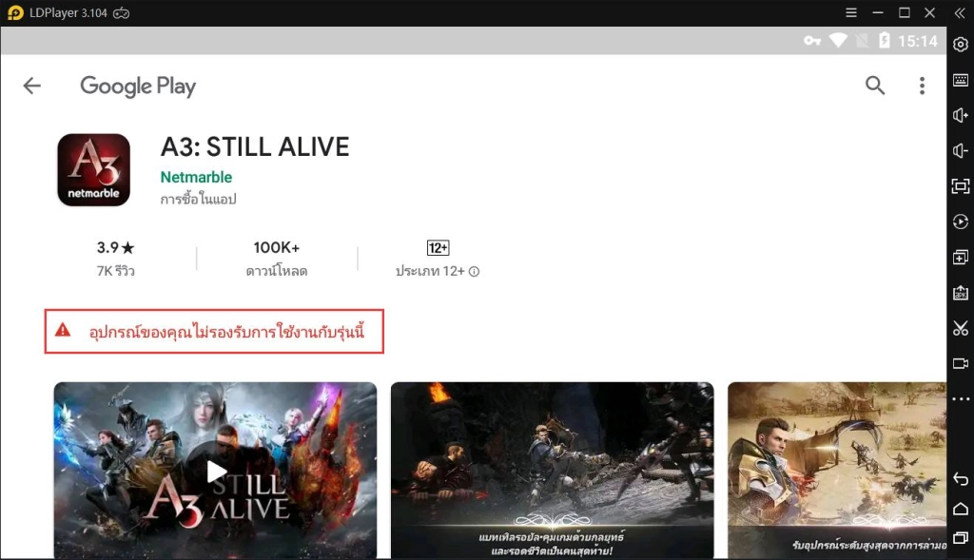Viewport: 974px width, 560px height.
Task: Click the 100K+ downloads stat
Action: coord(277,259)
